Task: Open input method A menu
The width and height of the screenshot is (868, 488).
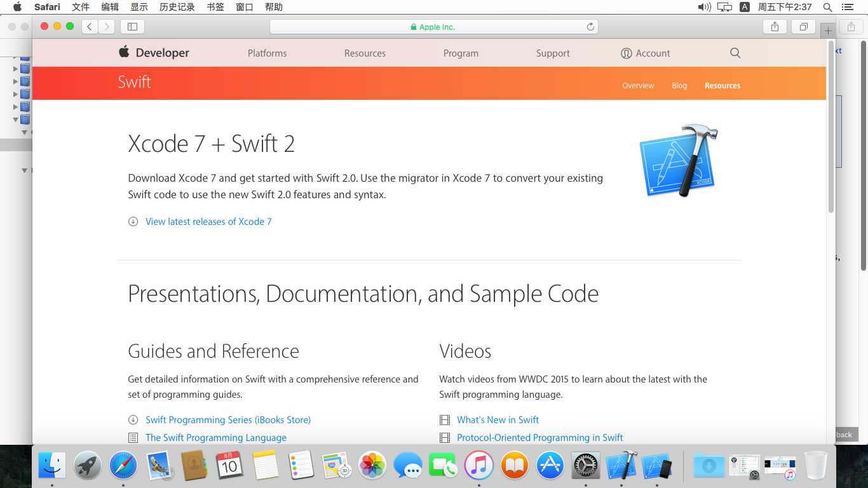Action: click(745, 7)
